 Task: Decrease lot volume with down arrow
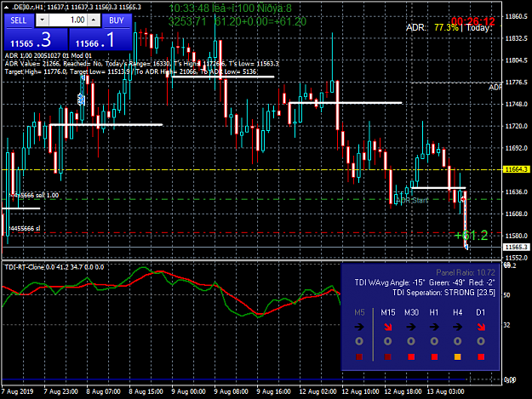[42, 20]
